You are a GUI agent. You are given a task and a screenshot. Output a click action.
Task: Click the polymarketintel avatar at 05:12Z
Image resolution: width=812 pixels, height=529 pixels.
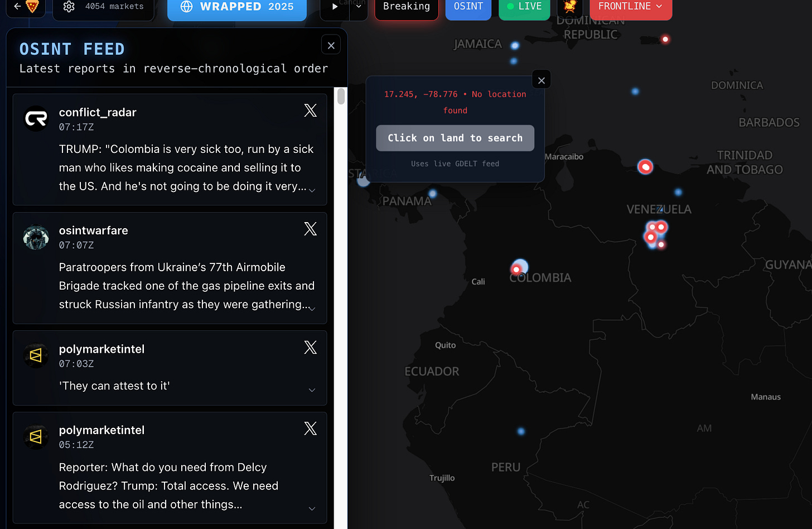point(36,437)
